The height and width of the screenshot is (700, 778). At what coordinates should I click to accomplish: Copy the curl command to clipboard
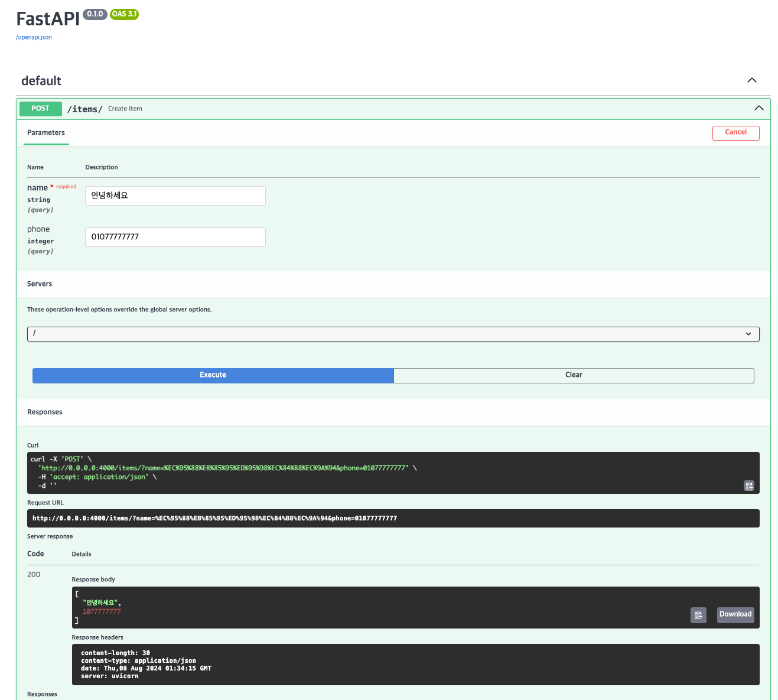(749, 486)
